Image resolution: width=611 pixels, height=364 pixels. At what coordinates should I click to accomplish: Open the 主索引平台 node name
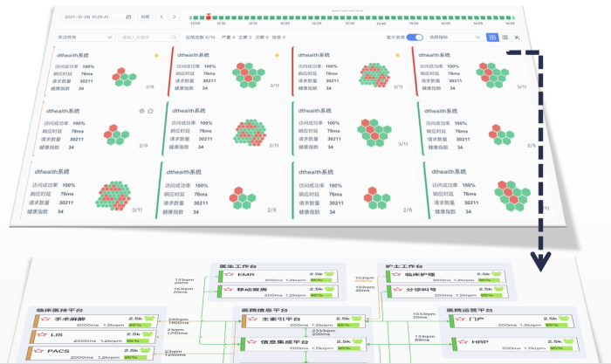coord(280,319)
